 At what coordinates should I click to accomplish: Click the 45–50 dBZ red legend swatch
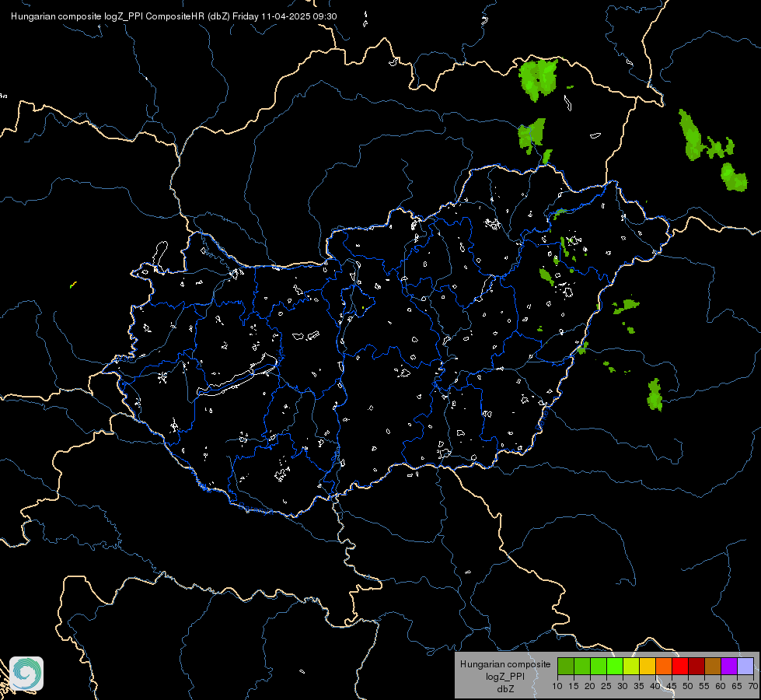(680, 666)
